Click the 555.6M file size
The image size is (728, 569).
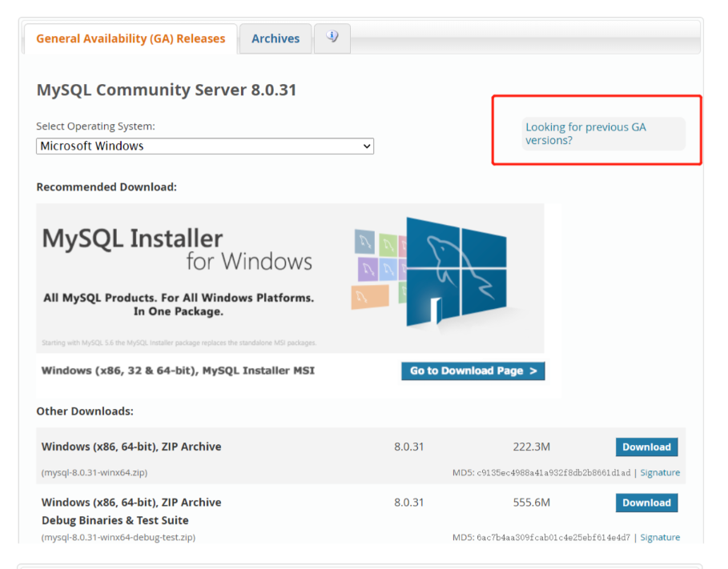pyautogui.click(x=531, y=503)
